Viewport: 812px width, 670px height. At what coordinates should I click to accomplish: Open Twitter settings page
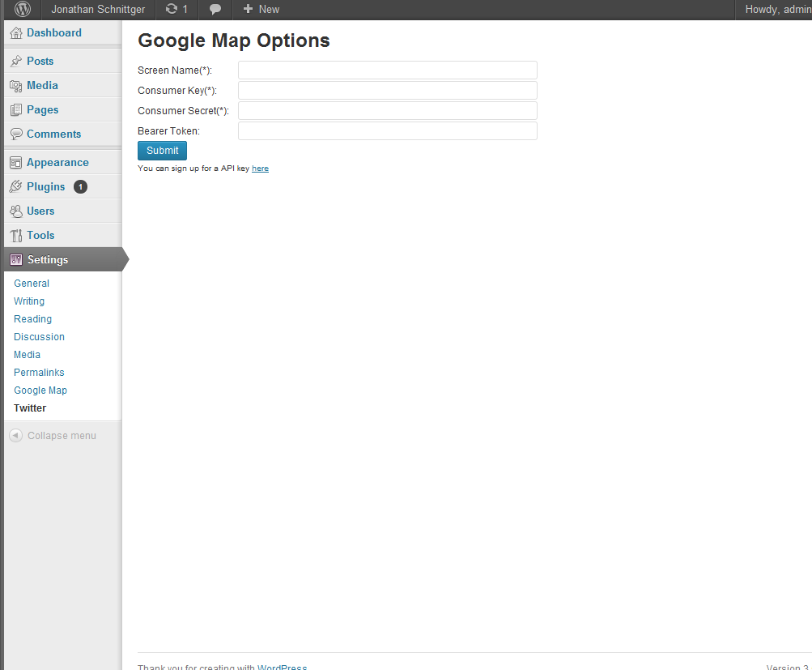click(30, 408)
